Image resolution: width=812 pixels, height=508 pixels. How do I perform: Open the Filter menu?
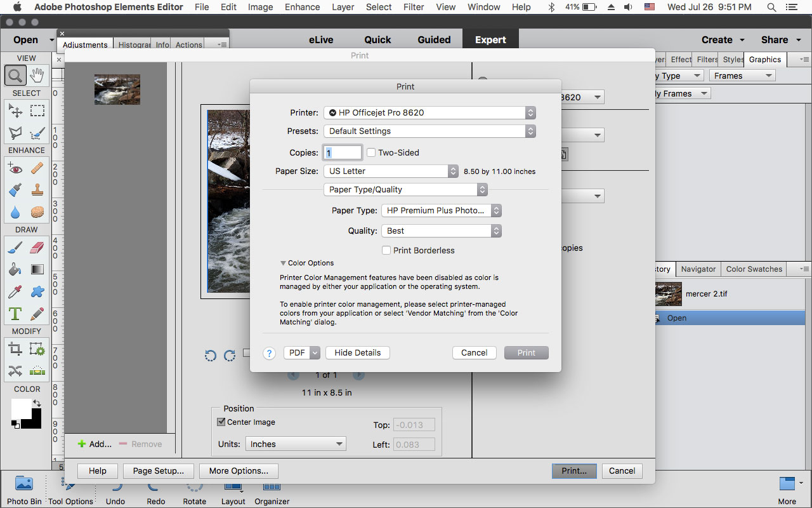(414, 7)
